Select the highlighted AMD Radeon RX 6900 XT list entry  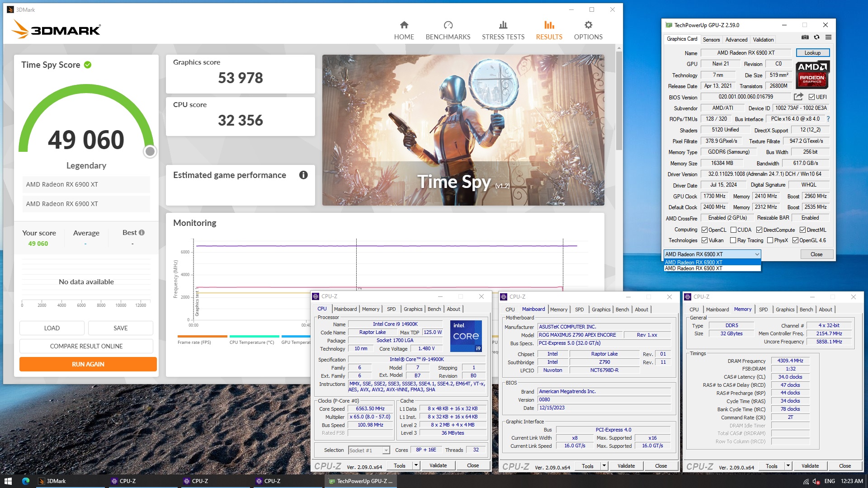tap(712, 263)
